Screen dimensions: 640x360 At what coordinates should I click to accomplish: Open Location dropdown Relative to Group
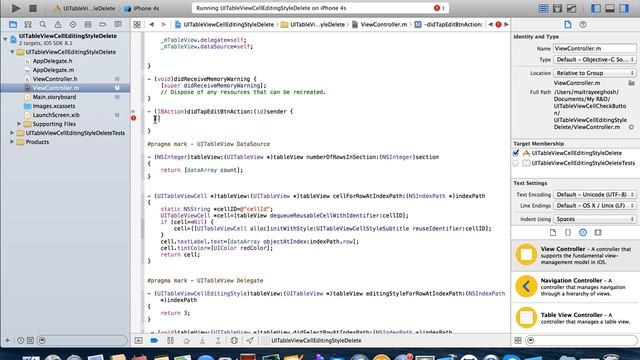tap(594, 73)
